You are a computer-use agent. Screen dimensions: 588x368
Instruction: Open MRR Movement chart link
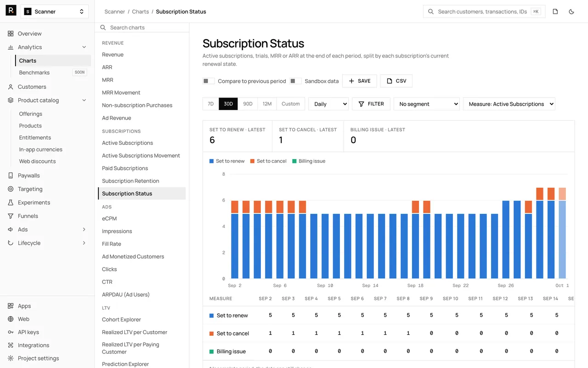[x=121, y=92]
